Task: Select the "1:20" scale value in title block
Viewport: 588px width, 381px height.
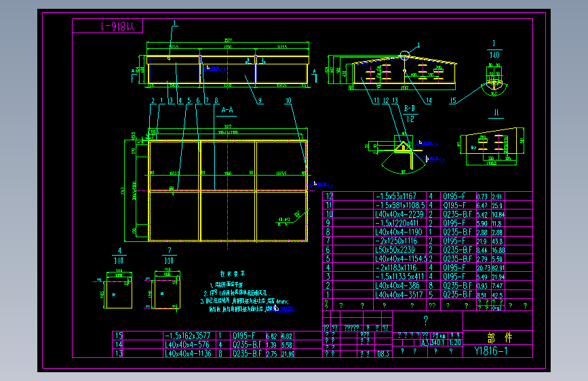Action: (455, 343)
